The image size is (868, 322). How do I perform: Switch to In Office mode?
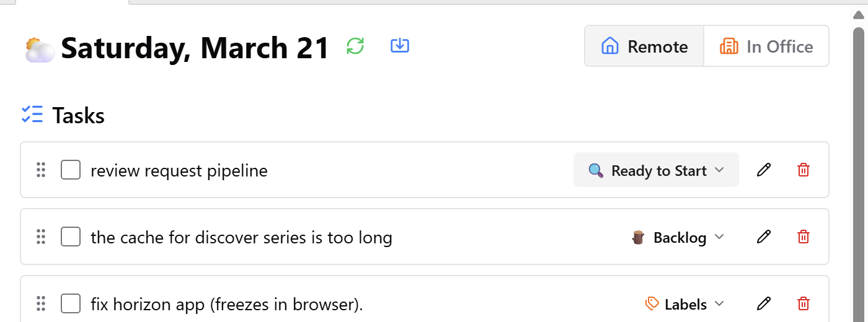tap(766, 46)
